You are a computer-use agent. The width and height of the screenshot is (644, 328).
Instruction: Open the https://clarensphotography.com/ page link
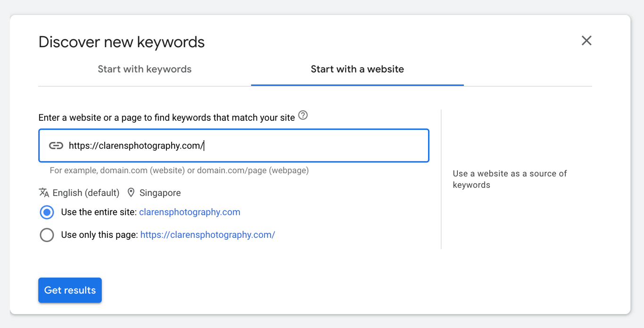coord(207,235)
